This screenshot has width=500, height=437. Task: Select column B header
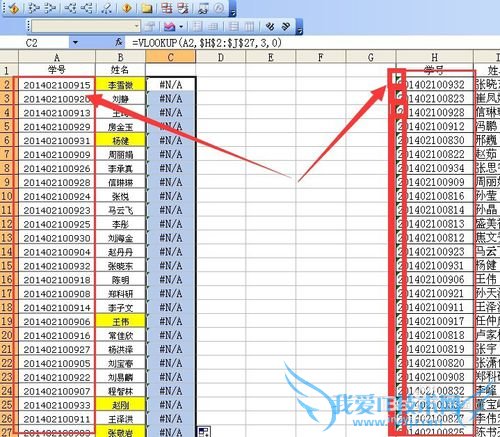coord(121,57)
